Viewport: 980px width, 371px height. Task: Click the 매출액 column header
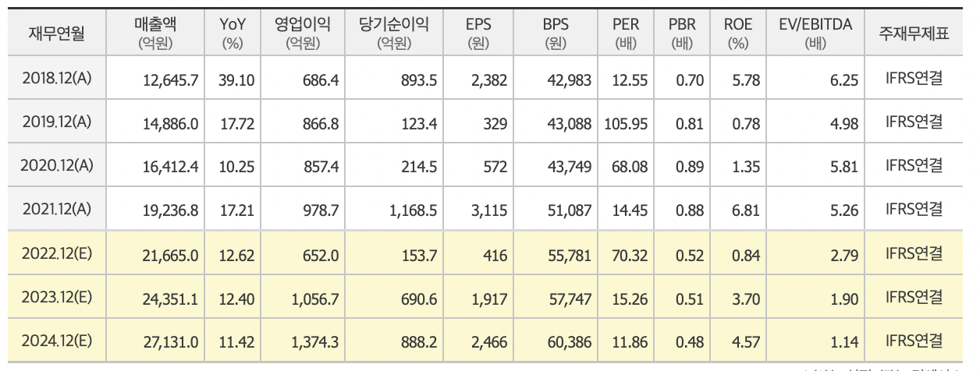pos(154,32)
